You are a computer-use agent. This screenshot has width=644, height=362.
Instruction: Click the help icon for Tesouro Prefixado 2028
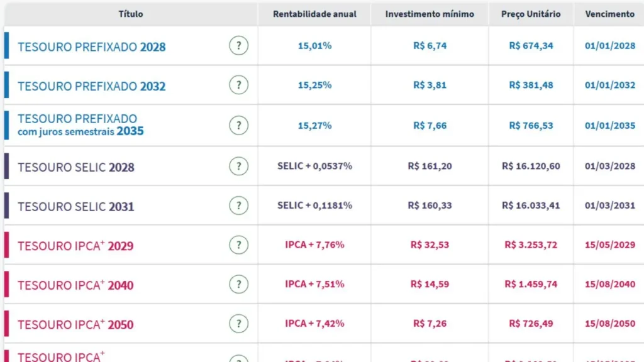(x=238, y=46)
